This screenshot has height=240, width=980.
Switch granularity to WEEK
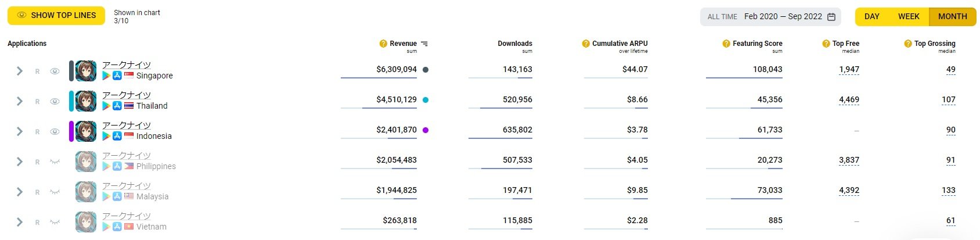909,17
